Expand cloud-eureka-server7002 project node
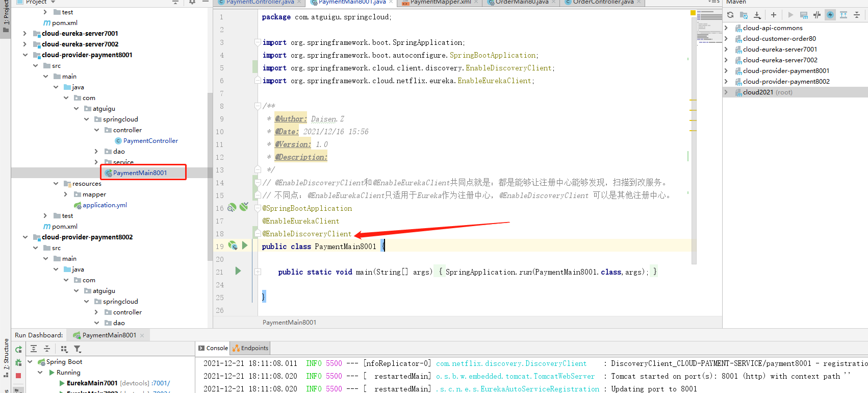 click(24, 44)
